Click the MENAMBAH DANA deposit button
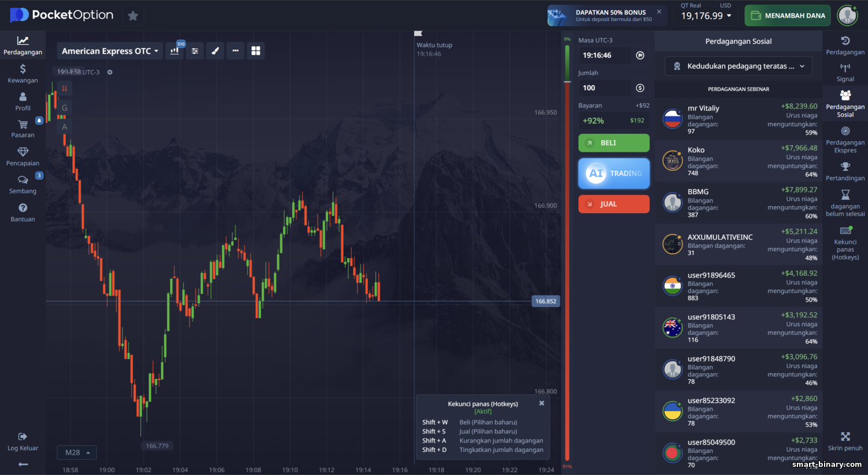This screenshot has height=475, width=868. (788, 16)
